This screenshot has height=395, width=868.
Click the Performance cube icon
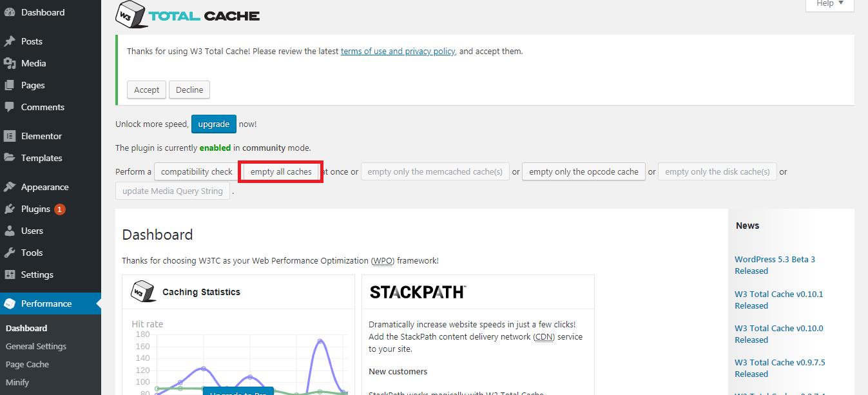tap(10, 303)
